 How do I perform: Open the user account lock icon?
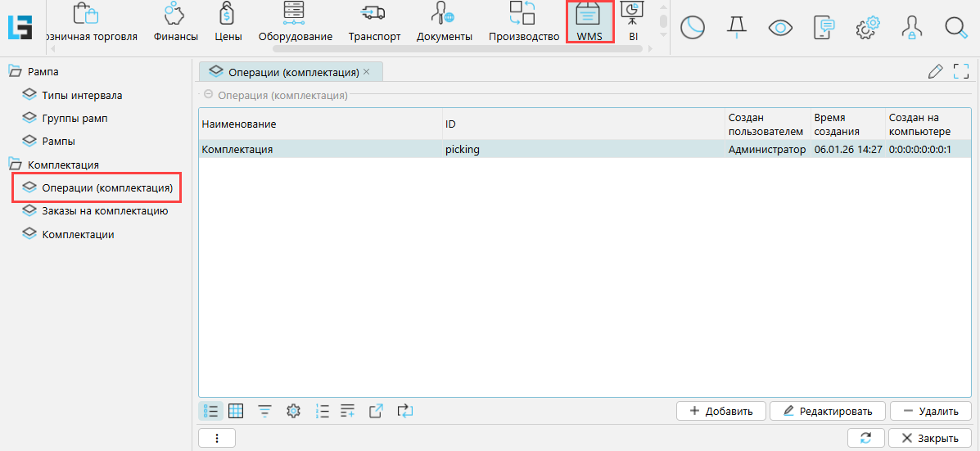pyautogui.click(x=911, y=27)
